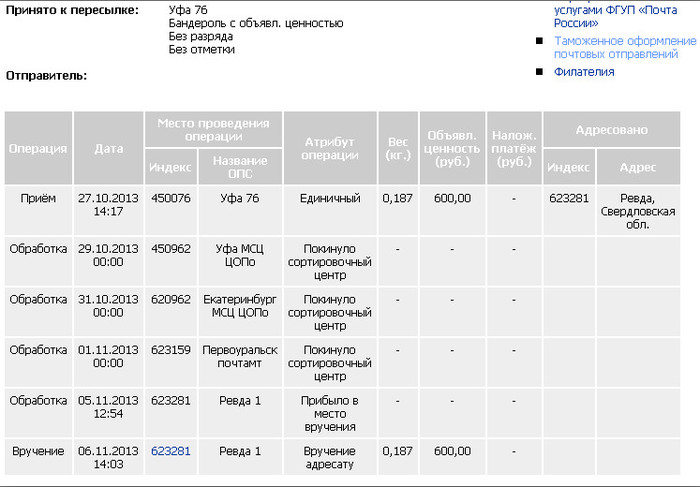Click the bullet beside Таможенное оформление
Screen dimensions: 700x487
coord(540,41)
